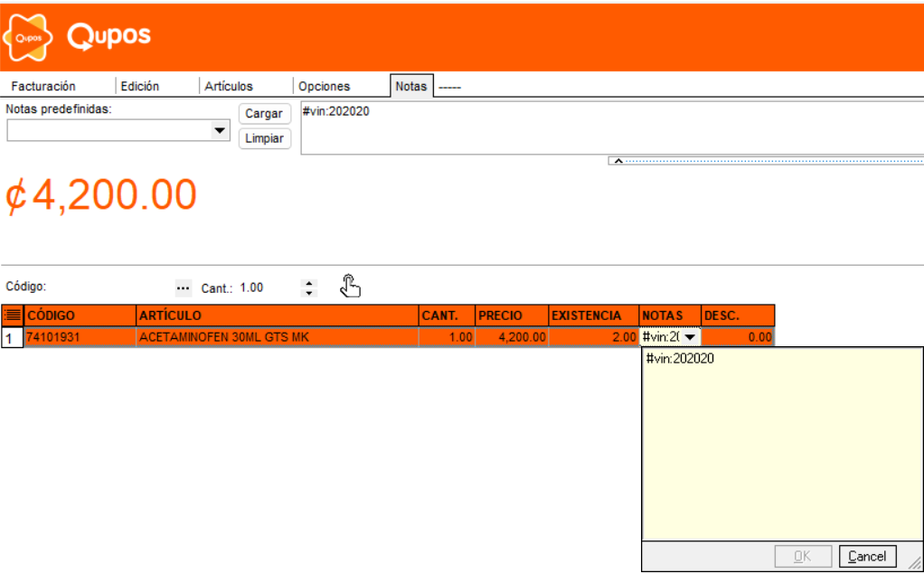Go to the Artículos tab
This screenshot has height=574, width=924.
[x=229, y=86]
